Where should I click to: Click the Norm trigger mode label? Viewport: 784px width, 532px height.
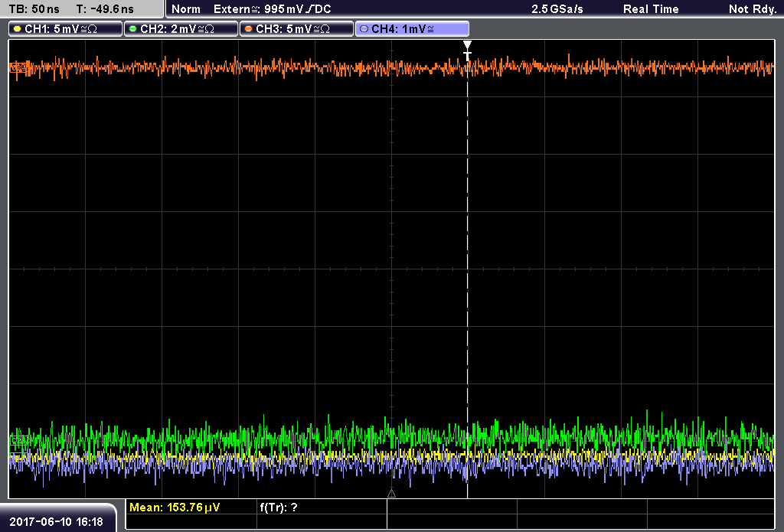[186, 9]
